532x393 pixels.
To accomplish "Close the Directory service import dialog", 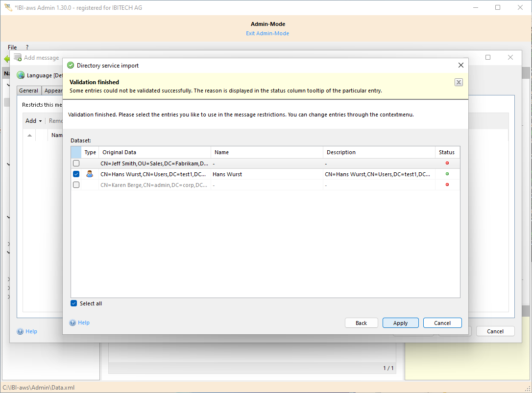I will click(460, 65).
